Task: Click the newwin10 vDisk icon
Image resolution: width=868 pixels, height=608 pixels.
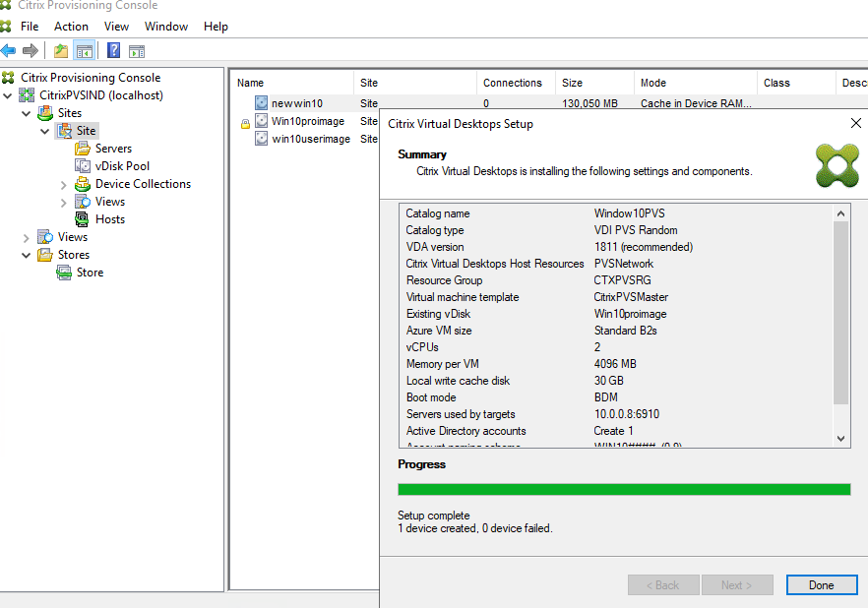Action: [x=262, y=103]
